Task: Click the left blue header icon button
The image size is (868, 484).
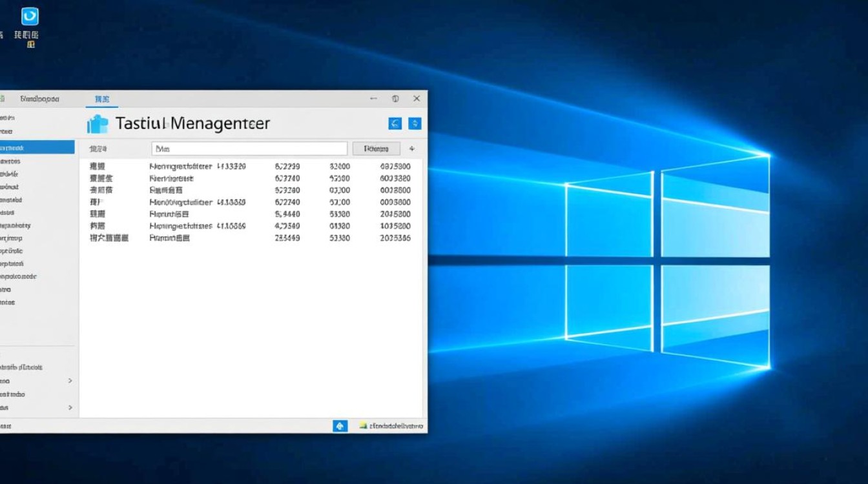Action: [x=395, y=123]
